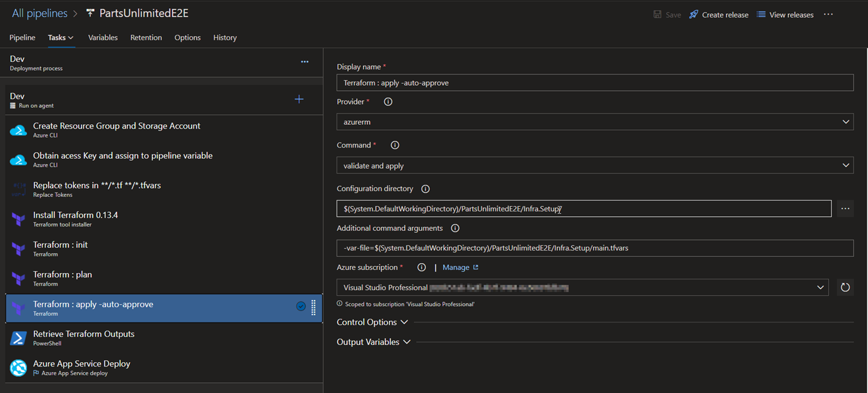Expand the Output Variables section
The width and height of the screenshot is (868, 393).
374,342
